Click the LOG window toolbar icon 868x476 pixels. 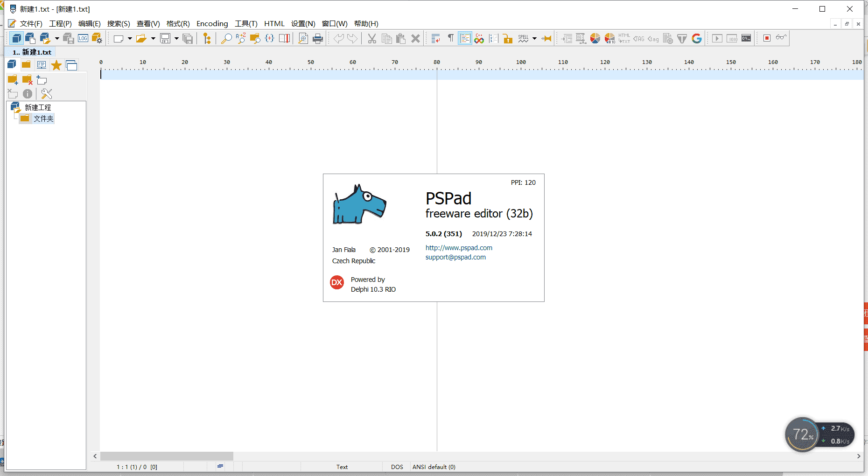pos(83,38)
